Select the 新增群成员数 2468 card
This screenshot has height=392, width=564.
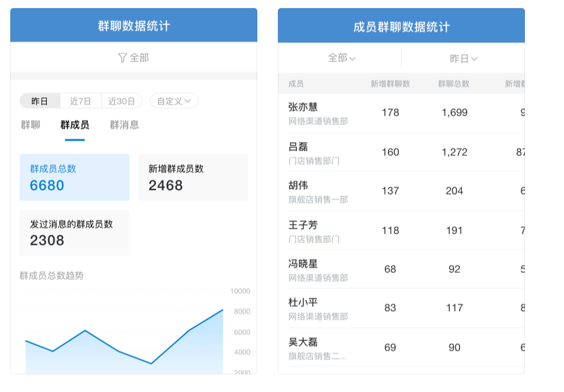pos(193,177)
